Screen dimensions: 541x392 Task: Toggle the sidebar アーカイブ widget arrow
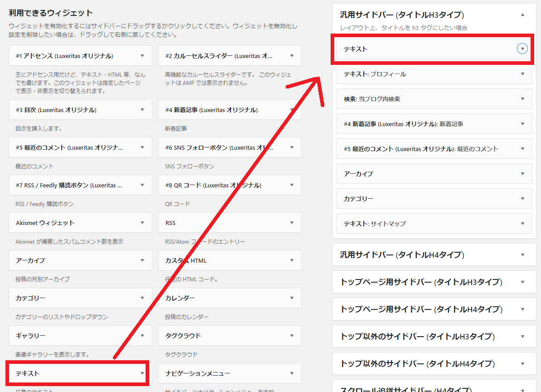click(x=522, y=174)
